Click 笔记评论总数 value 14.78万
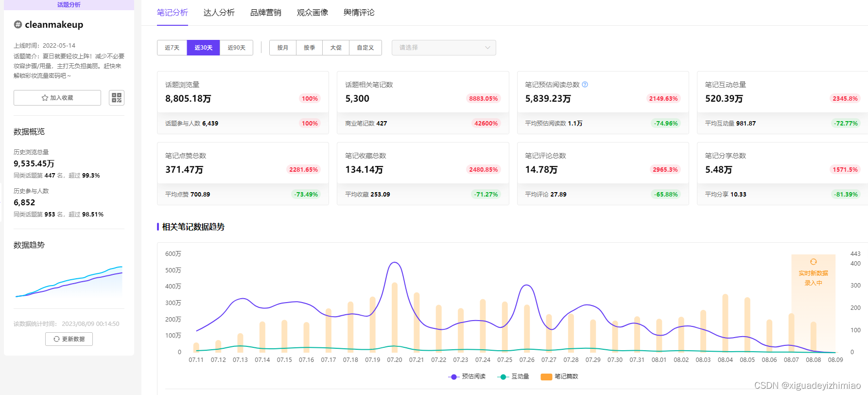868x395 pixels. click(541, 170)
